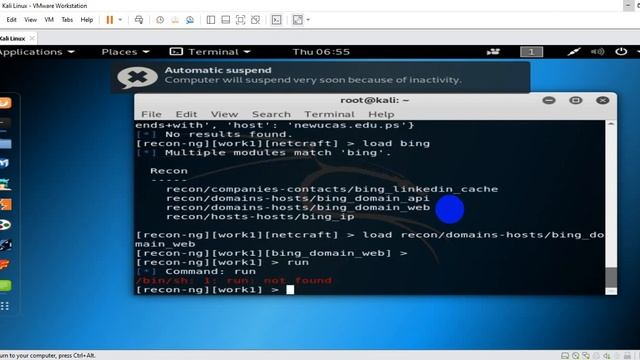Click the text recon/companies-contacts/bing_linkedin_cache

(332, 189)
